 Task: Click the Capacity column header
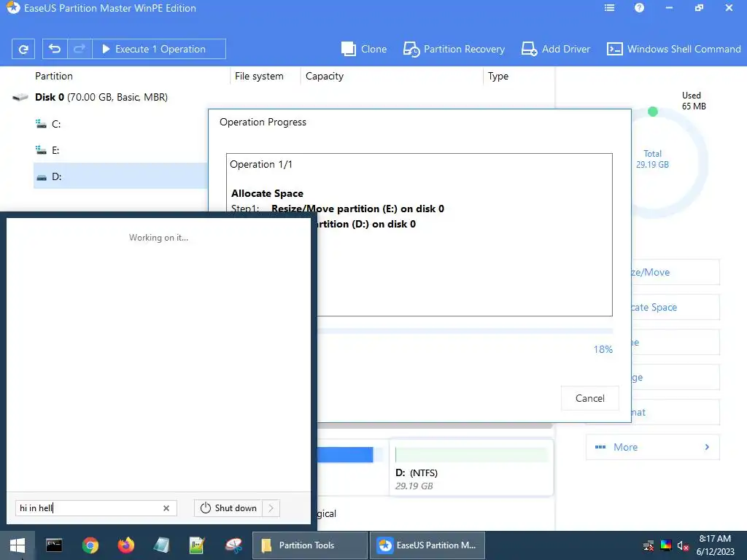pyautogui.click(x=325, y=76)
